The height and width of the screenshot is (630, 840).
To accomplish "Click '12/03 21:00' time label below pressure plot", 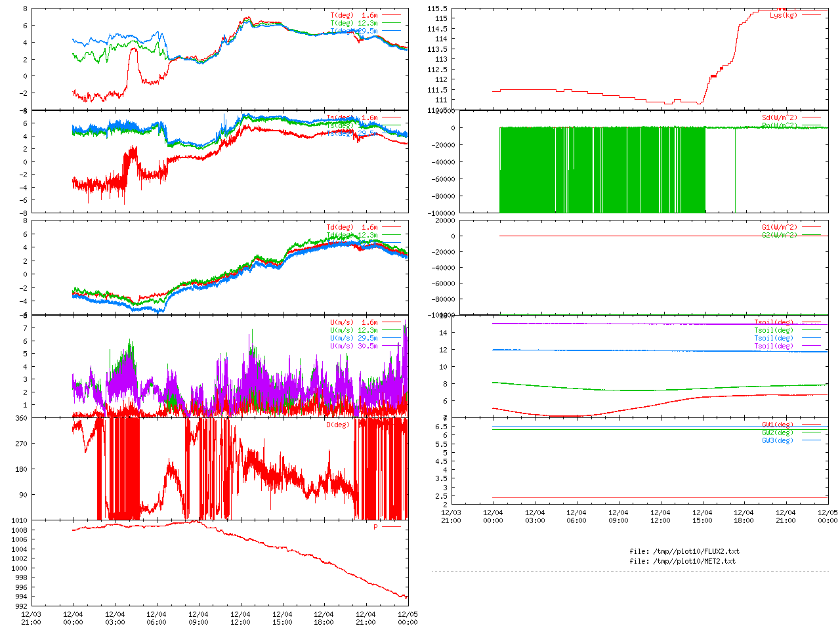I will (x=31, y=618).
